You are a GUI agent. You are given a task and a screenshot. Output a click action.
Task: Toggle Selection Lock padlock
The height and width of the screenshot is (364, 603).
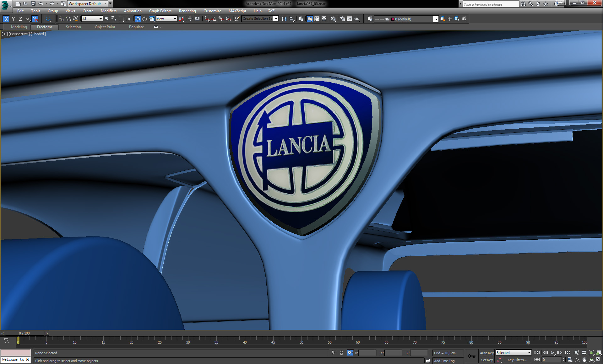click(x=341, y=353)
